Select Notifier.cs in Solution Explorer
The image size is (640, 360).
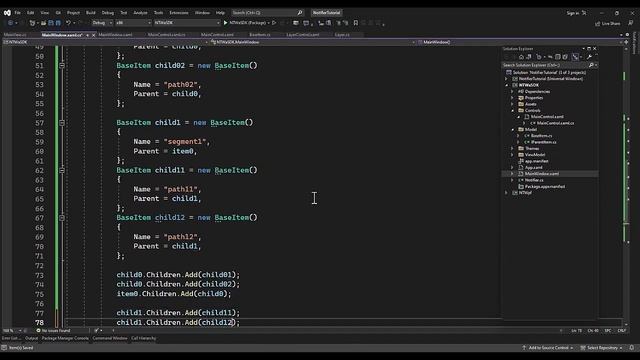click(534, 180)
